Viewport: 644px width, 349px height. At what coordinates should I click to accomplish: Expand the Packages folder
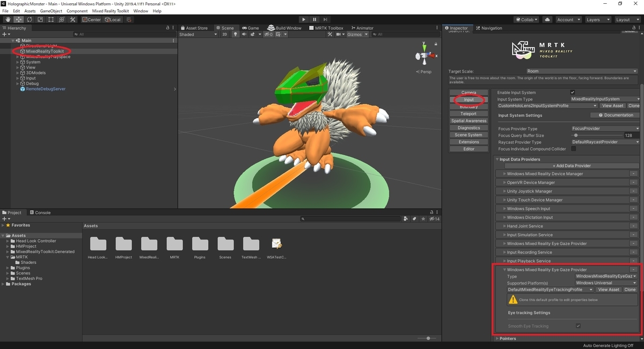tap(3, 284)
